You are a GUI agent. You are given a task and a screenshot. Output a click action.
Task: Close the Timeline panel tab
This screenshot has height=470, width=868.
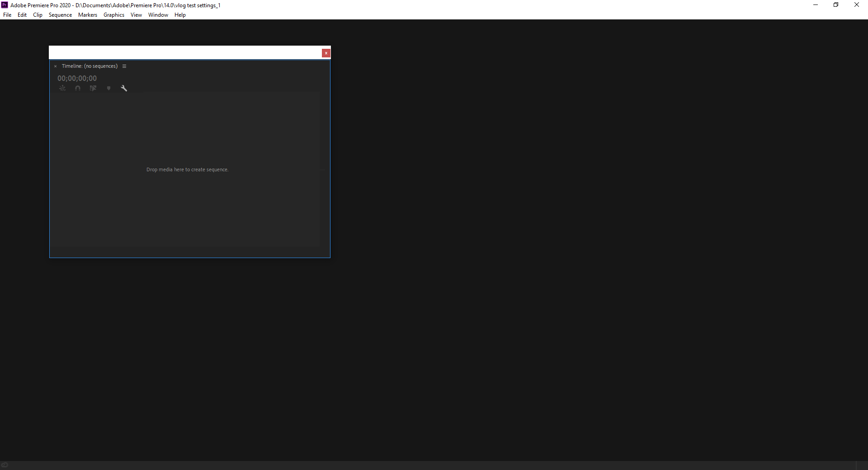pos(56,66)
